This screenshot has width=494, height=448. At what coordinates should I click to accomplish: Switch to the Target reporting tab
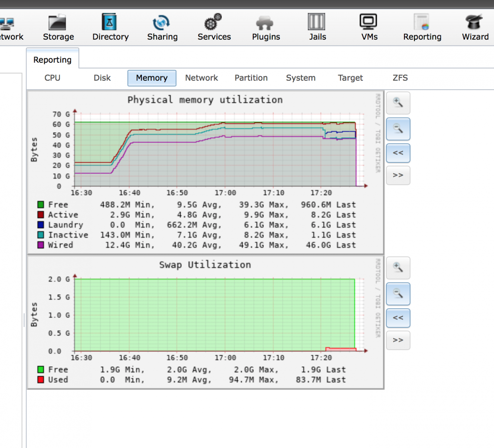pyautogui.click(x=350, y=78)
